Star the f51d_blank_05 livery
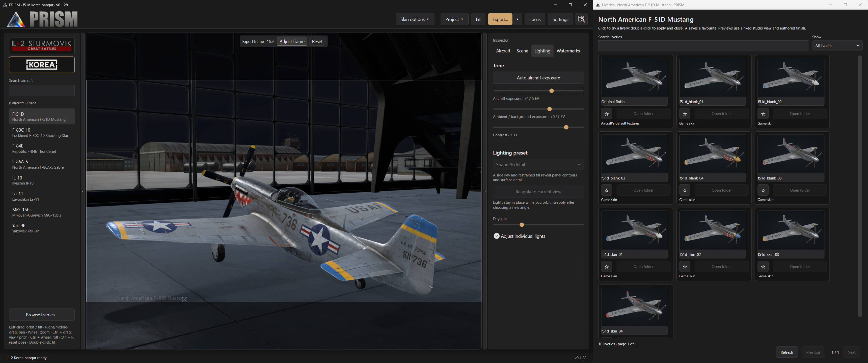The width and height of the screenshot is (868, 363). click(x=763, y=190)
